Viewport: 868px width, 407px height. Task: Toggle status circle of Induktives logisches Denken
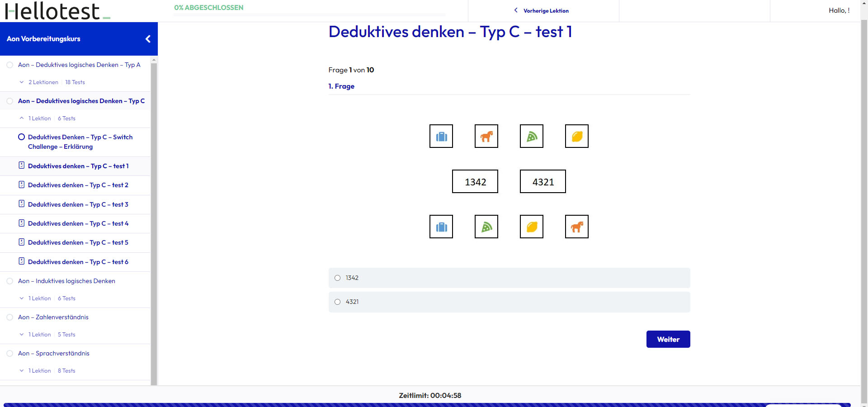click(x=9, y=281)
